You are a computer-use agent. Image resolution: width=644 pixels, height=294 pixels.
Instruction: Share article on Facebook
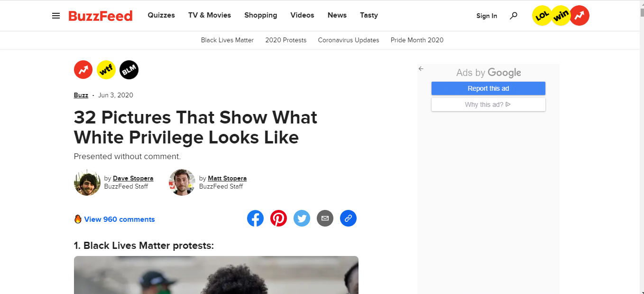(255, 218)
